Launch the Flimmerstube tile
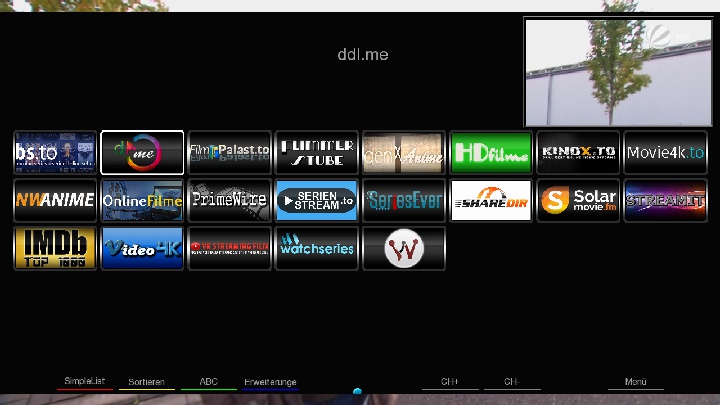 pos(316,153)
